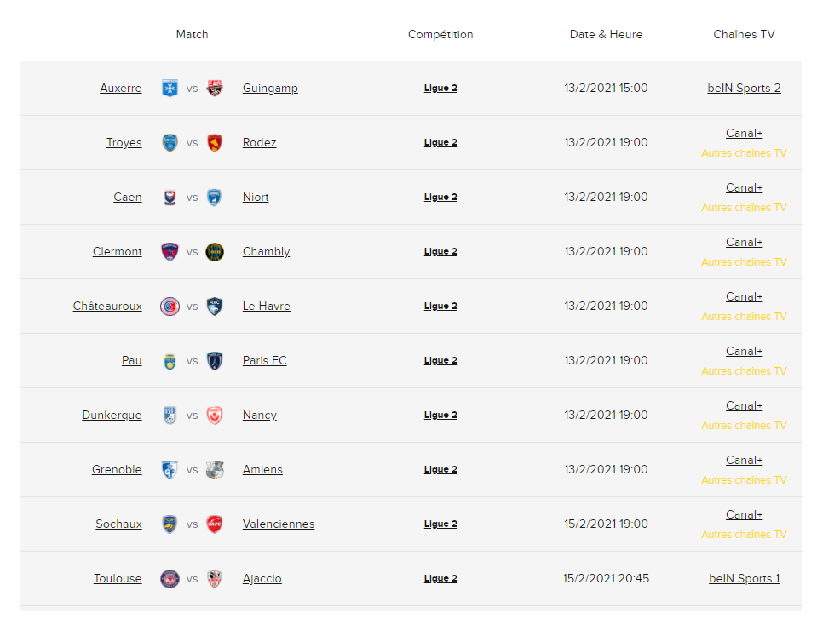Screen dimensions: 840x642
Task: Click Canal+ channel for Pau–Paris FC
Action: [744, 351]
